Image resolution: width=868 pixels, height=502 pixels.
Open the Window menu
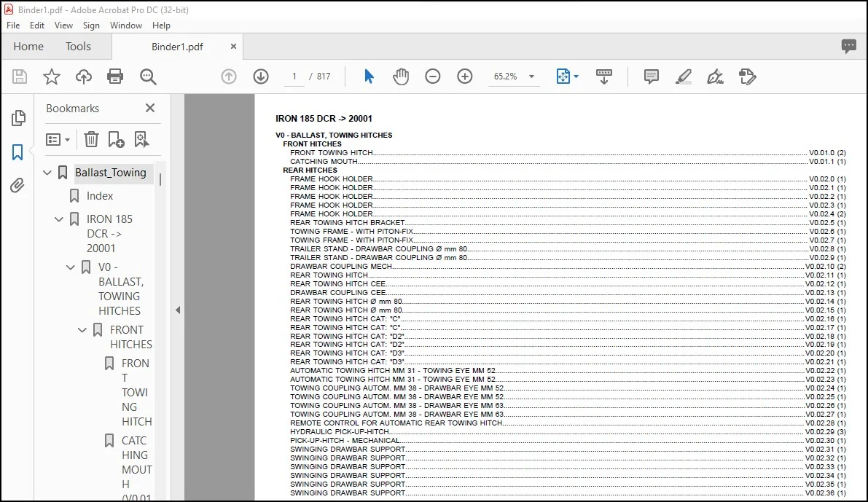(125, 26)
